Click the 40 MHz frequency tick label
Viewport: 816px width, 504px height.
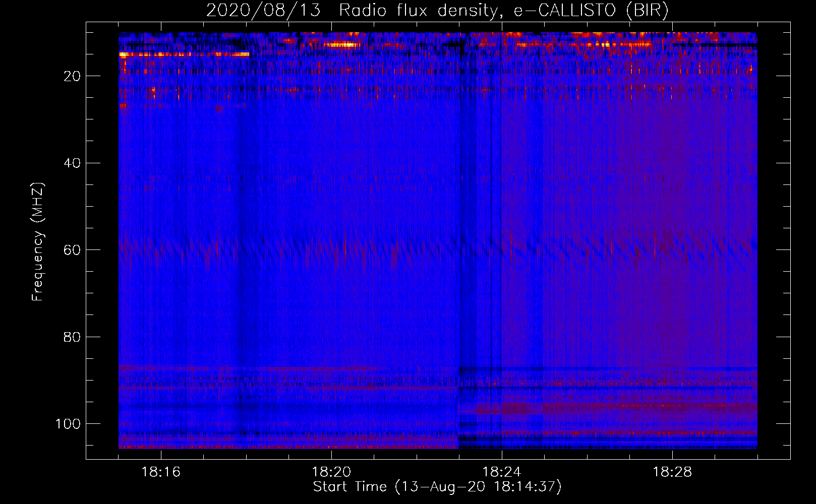(72, 163)
